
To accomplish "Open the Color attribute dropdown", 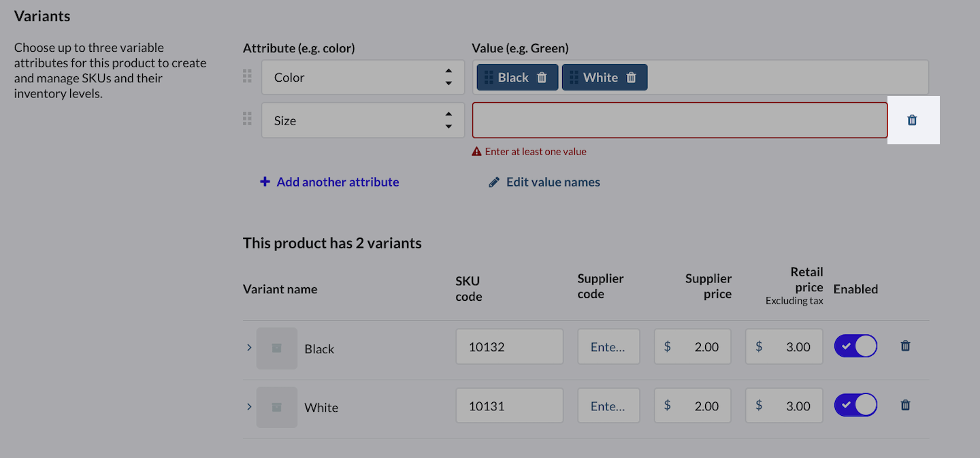I will (x=363, y=78).
